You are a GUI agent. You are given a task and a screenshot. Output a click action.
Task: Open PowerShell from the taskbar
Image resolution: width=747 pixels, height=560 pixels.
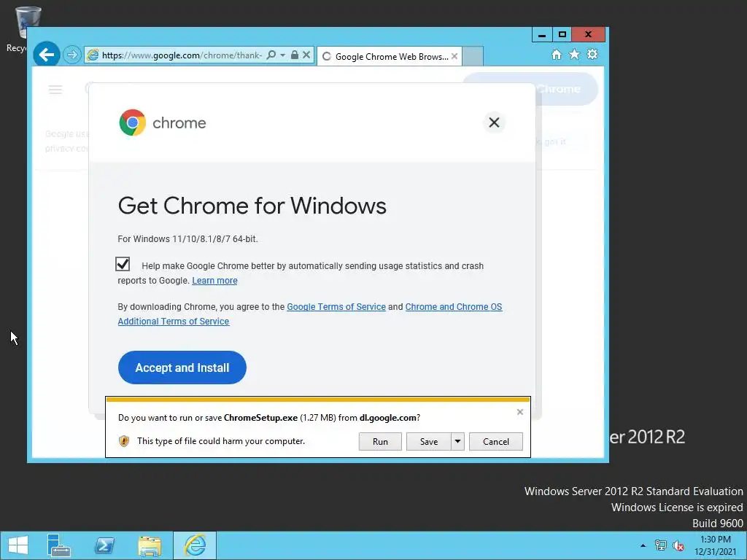pos(104,545)
